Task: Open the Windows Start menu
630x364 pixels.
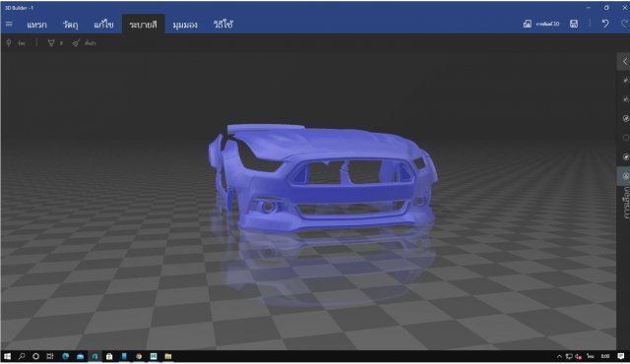Action: click(7, 356)
